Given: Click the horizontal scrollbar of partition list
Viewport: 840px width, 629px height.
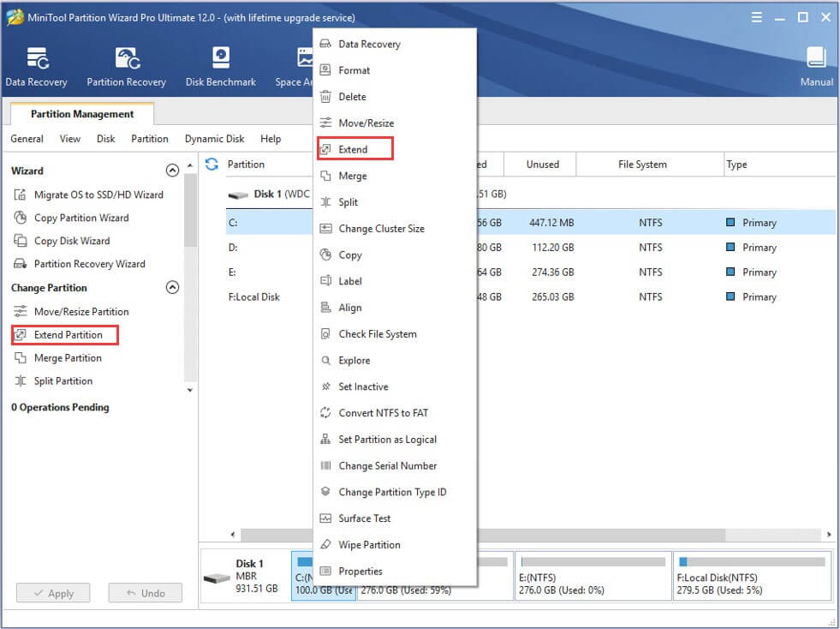Looking at the screenshot, I should coord(483,535).
